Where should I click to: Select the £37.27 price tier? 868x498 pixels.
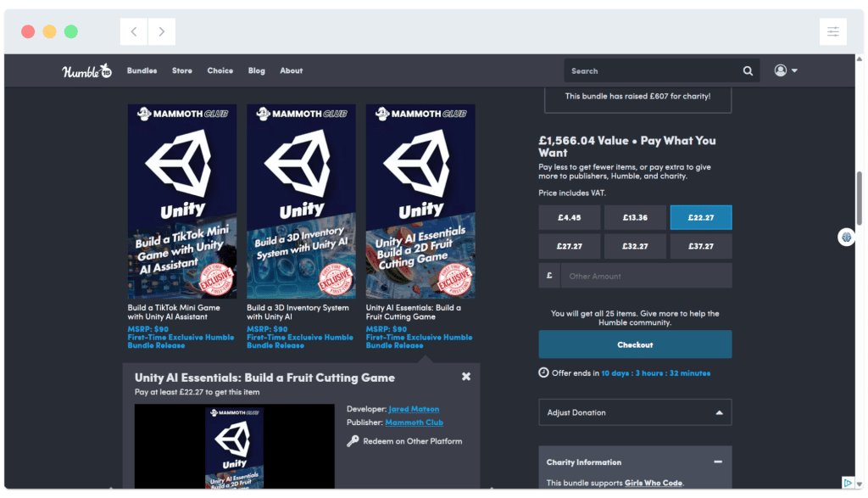701,246
